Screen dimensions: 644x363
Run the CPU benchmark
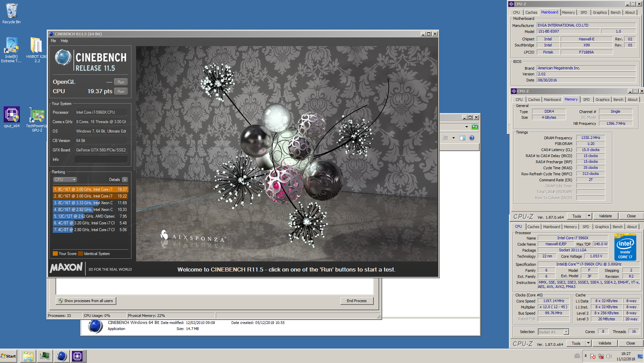[121, 92]
